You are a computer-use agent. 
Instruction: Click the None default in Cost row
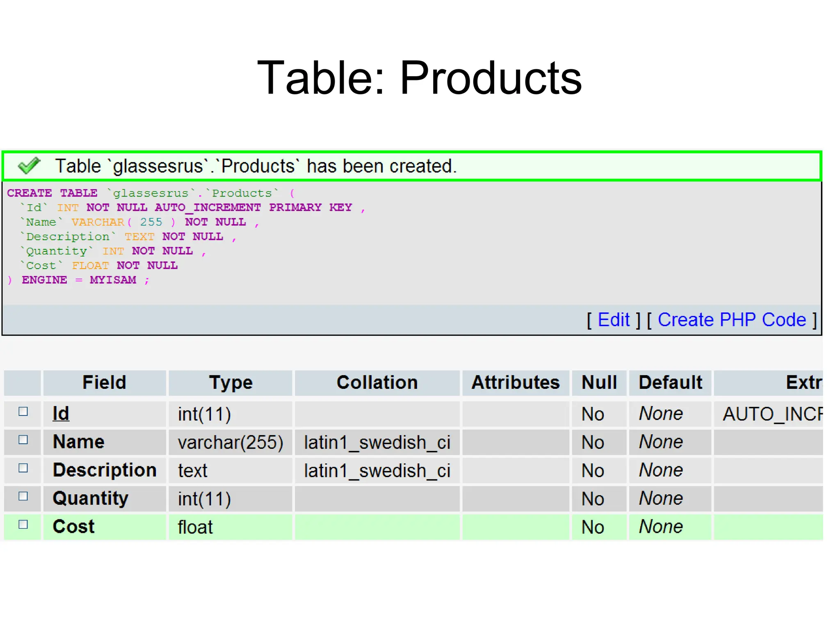tap(661, 527)
